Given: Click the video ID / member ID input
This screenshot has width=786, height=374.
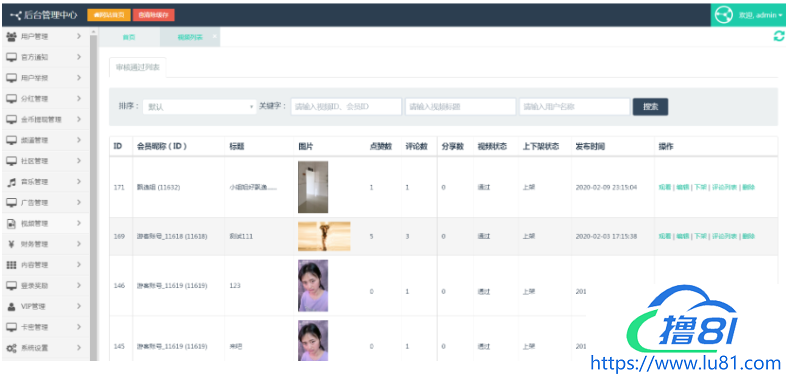Looking at the screenshot, I should pyautogui.click(x=346, y=107).
